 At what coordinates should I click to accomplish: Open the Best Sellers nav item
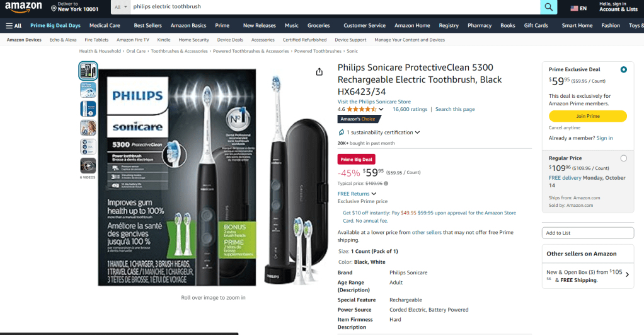pos(148,25)
